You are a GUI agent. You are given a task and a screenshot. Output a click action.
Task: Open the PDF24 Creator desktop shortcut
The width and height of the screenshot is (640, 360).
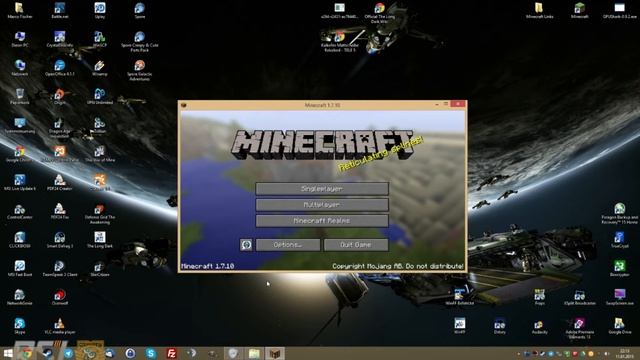tap(60, 183)
